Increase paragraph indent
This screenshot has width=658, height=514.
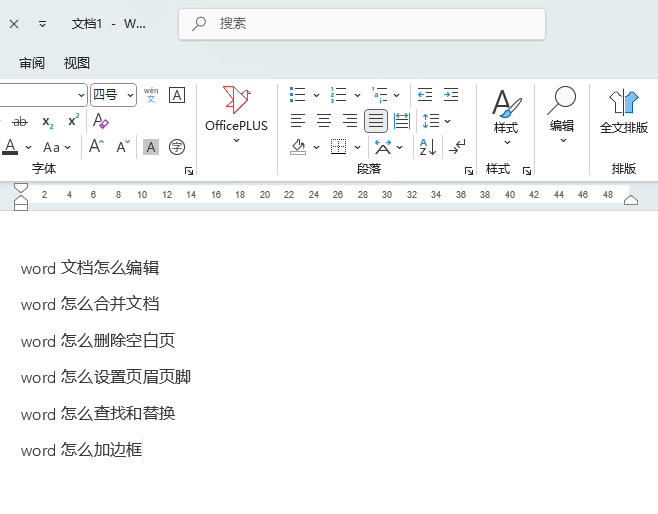tap(451, 95)
